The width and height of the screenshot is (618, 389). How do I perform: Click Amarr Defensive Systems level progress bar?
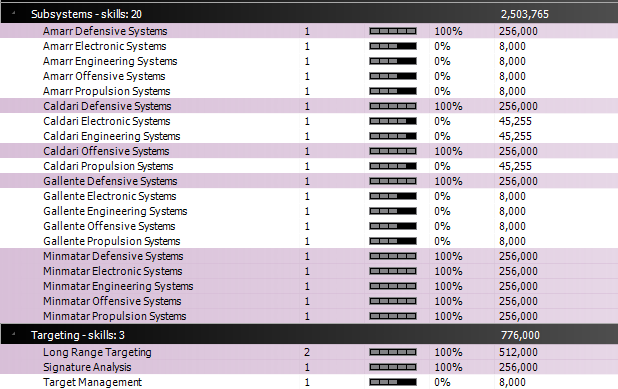pyautogui.click(x=393, y=31)
